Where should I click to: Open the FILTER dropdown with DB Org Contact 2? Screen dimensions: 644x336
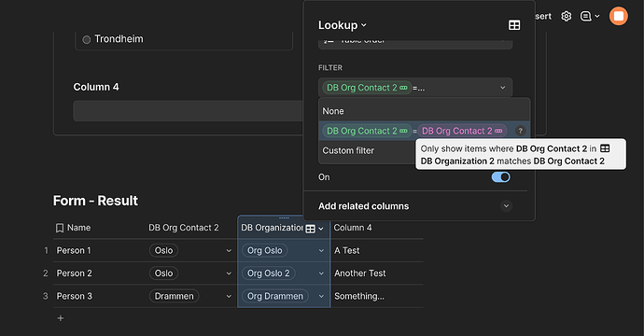click(x=415, y=88)
